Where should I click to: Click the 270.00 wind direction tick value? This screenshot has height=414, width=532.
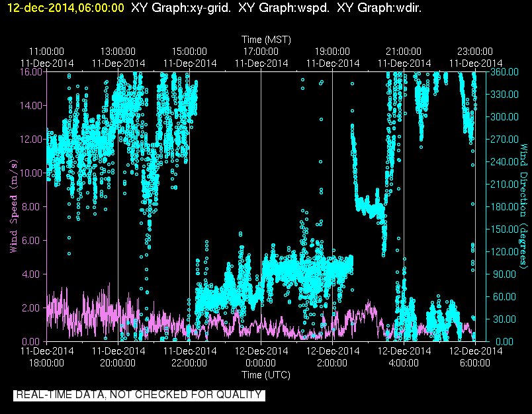(x=504, y=140)
